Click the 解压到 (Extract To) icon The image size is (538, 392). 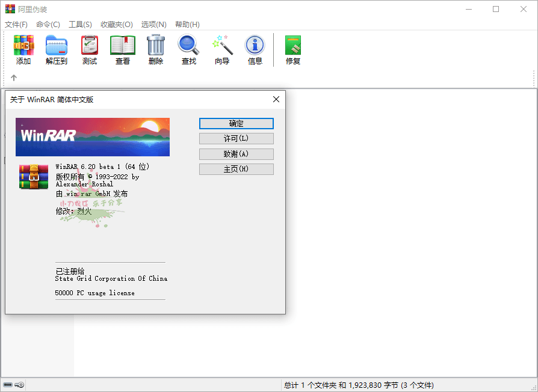point(57,49)
